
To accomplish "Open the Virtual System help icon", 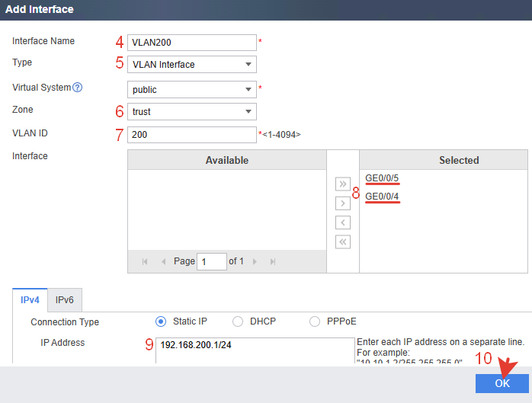I will (x=77, y=88).
